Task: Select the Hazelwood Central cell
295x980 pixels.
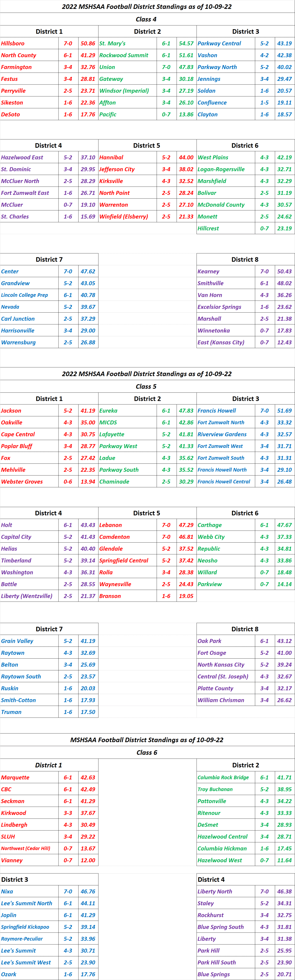Action: point(226,836)
